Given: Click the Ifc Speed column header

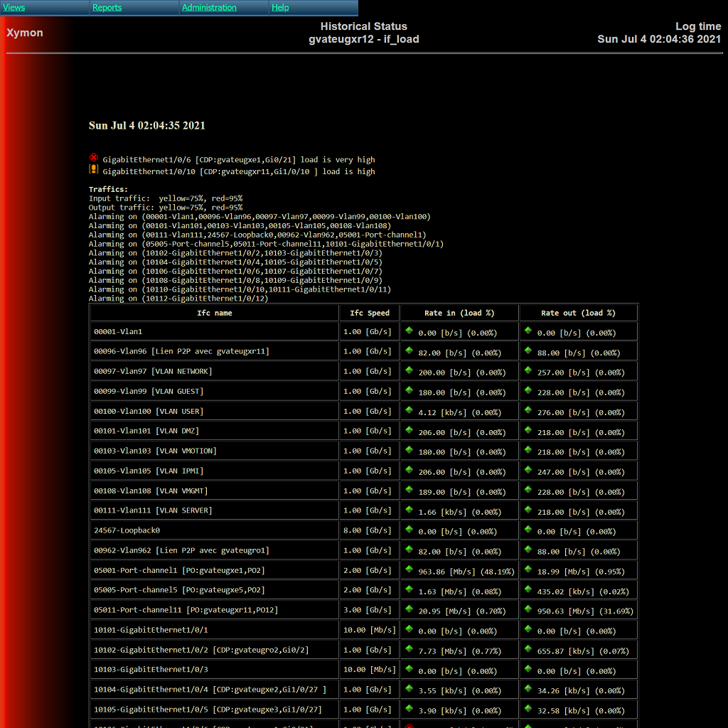Looking at the screenshot, I should click(370, 313).
